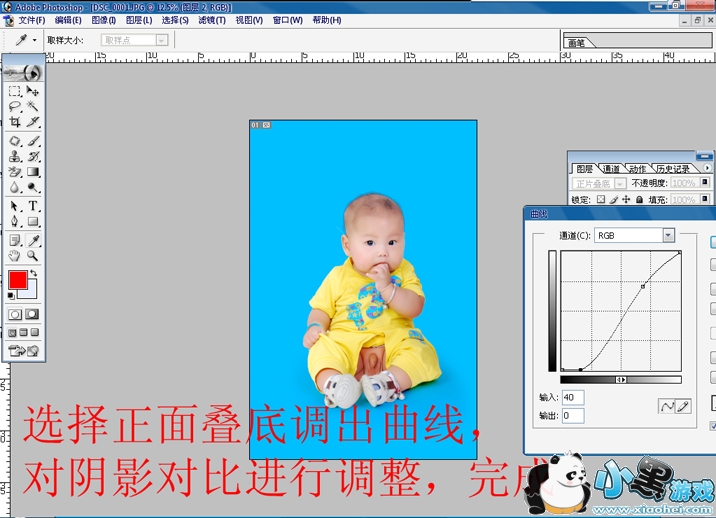Select the Clone Stamp tool

click(15, 157)
